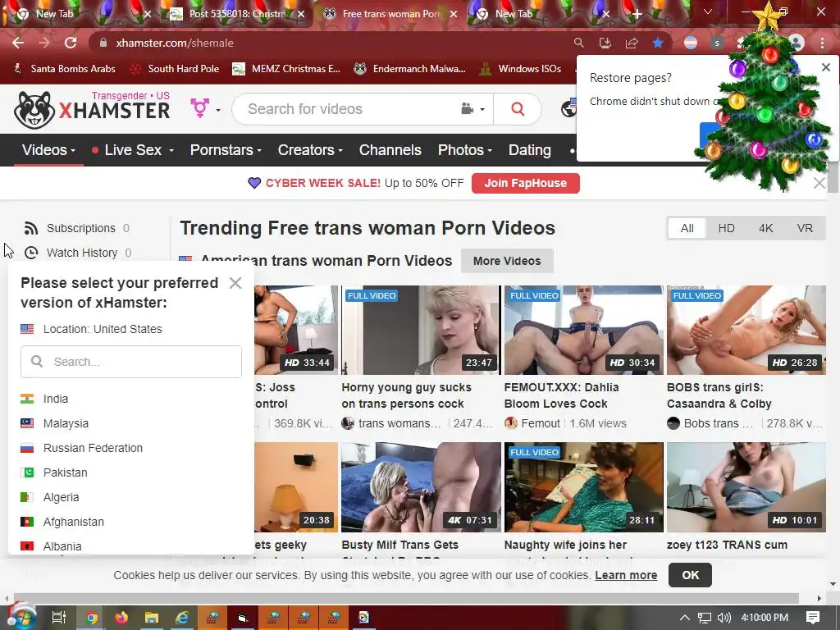Image resolution: width=840 pixels, height=630 pixels.
Task: Open the MEMZ Christmas bookmark
Action: [286, 69]
